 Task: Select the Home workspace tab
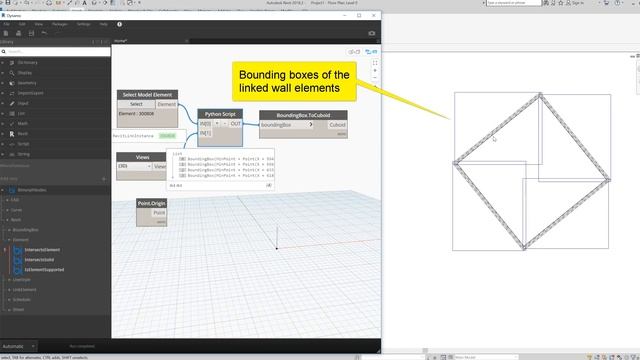coord(120,41)
